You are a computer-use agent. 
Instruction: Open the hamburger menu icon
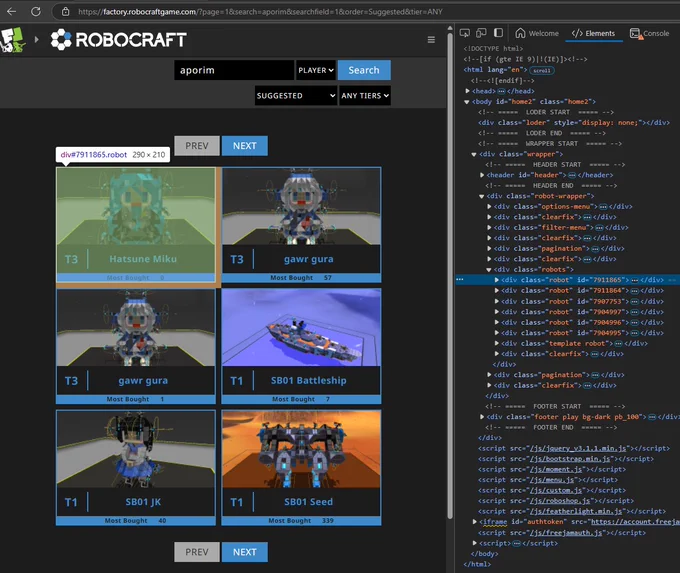pos(431,39)
